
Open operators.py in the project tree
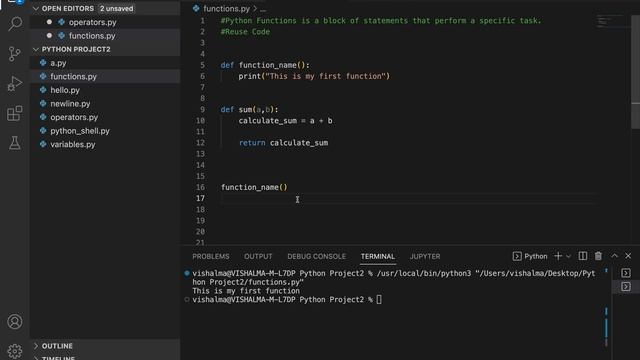[74, 117]
